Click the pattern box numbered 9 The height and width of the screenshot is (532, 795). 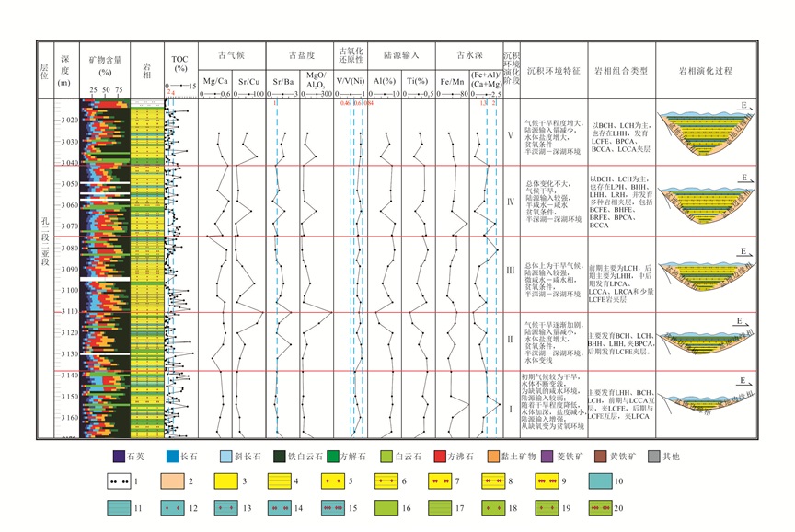point(547,480)
